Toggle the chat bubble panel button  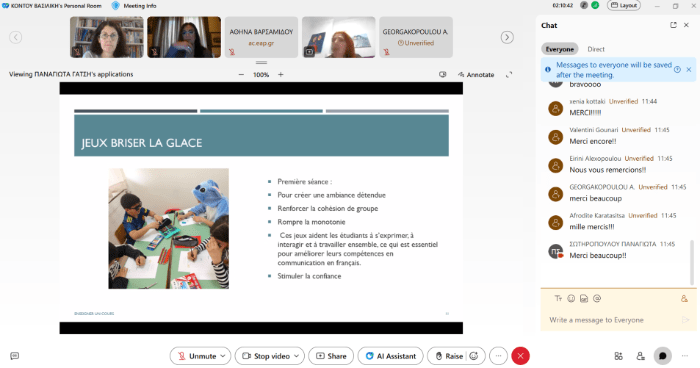click(x=663, y=356)
